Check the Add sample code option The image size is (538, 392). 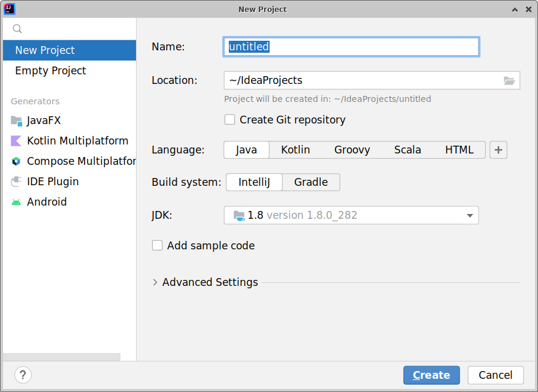pos(158,246)
